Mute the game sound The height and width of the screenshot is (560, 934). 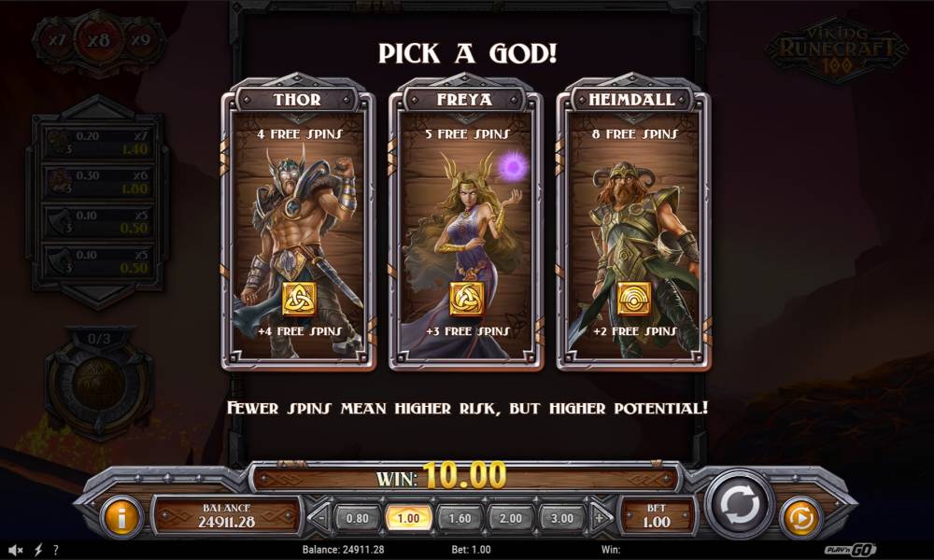coord(16,550)
